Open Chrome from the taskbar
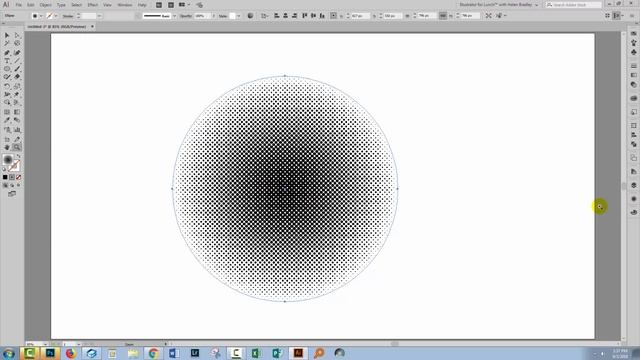 153,353
